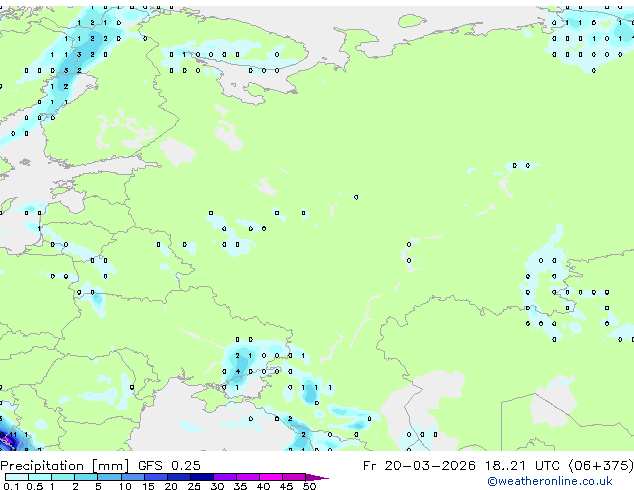This screenshot has height=490, width=634.
Task: Click the 'GFS 0.25' model label
Action: tap(169, 466)
